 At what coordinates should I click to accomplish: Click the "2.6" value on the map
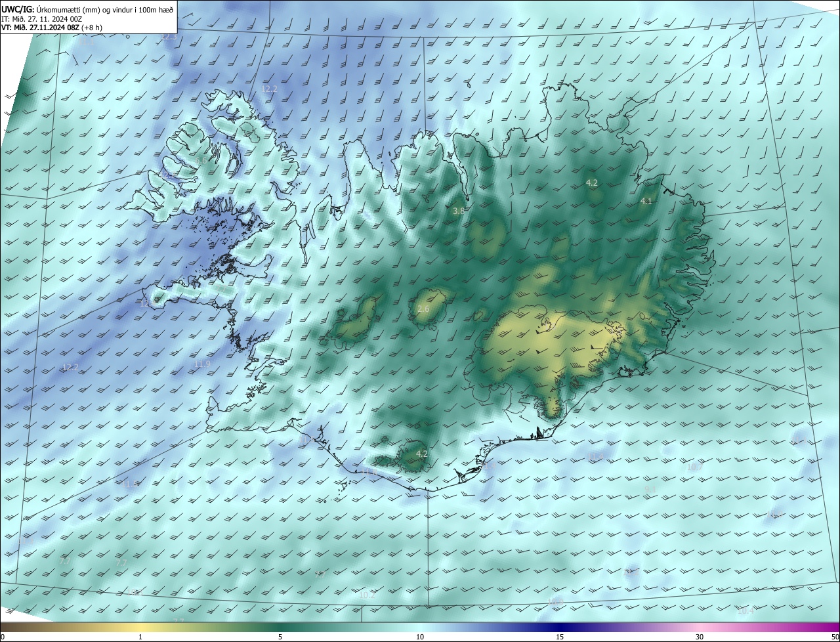pos(423,309)
